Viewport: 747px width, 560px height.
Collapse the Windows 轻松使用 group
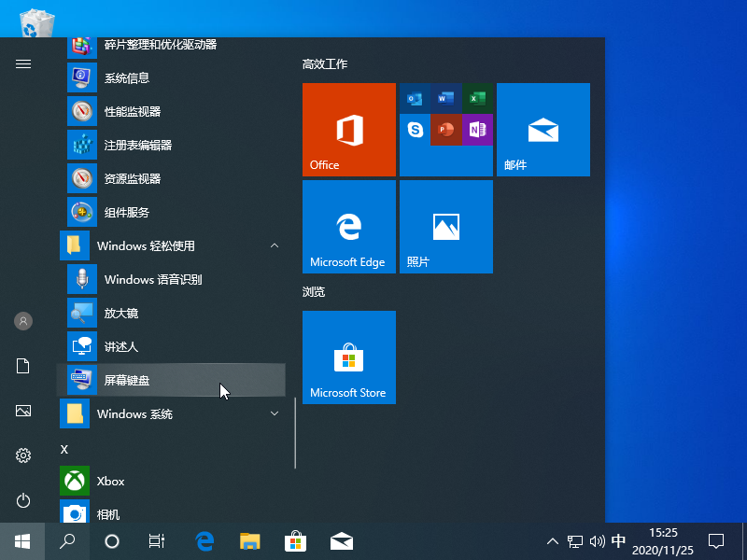(x=274, y=245)
